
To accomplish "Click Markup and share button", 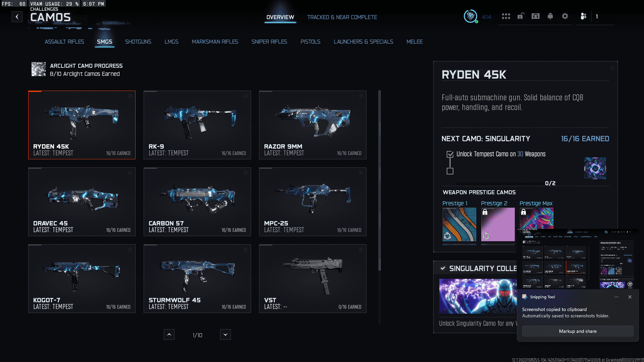I will [x=577, y=331].
